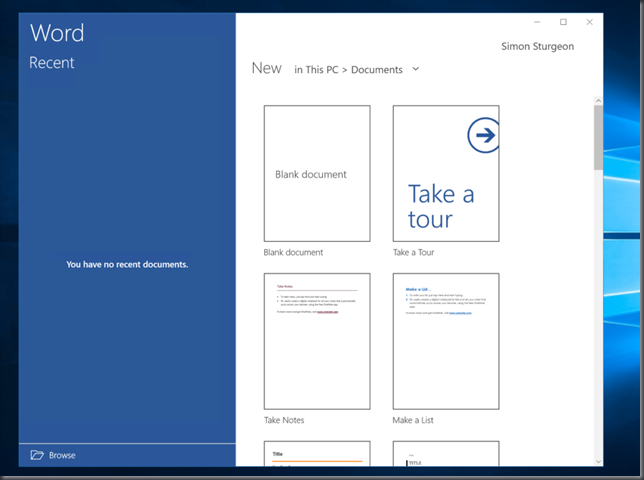644x480 pixels.
Task: Close the Word window
Action: coord(589,22)
